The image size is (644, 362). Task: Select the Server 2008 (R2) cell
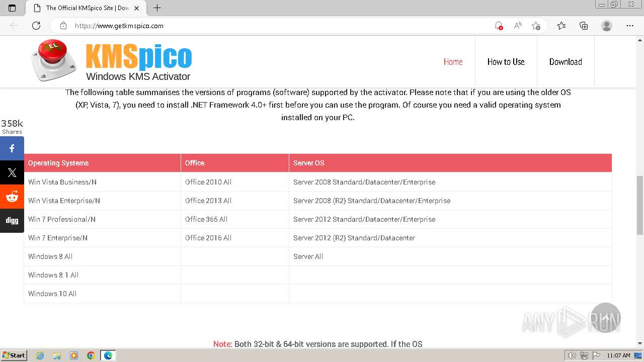coord(450,201)
